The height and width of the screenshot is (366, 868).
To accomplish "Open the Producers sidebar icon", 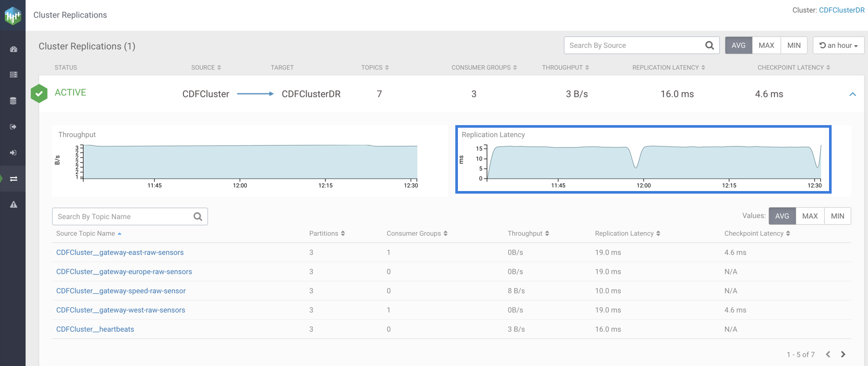I will click(x=14, y=127).
